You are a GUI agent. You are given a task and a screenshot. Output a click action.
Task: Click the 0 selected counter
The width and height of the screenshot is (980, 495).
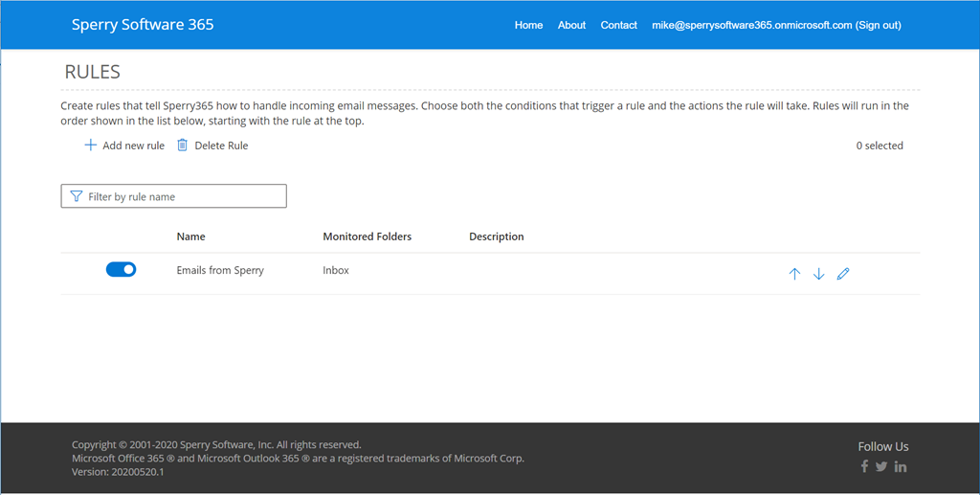click(x=880, y=146)
